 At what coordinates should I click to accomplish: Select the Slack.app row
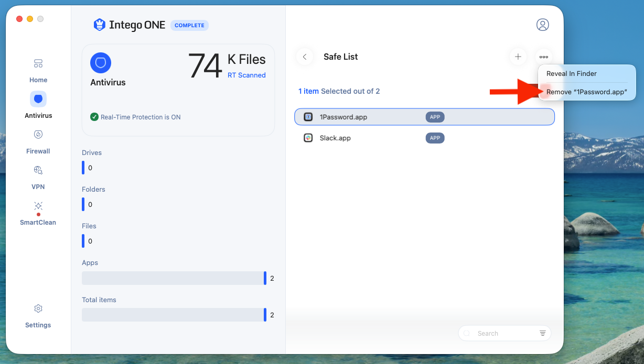point(424,138)
